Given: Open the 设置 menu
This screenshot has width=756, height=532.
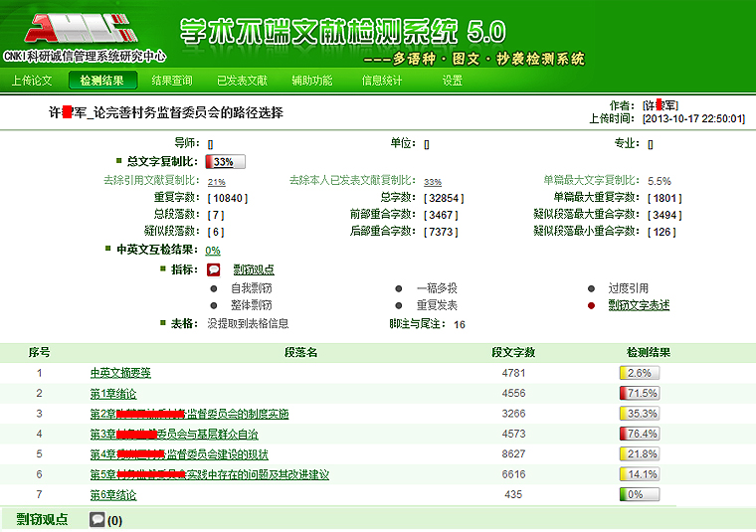Looking at the screenshot, I should [453, 81].
